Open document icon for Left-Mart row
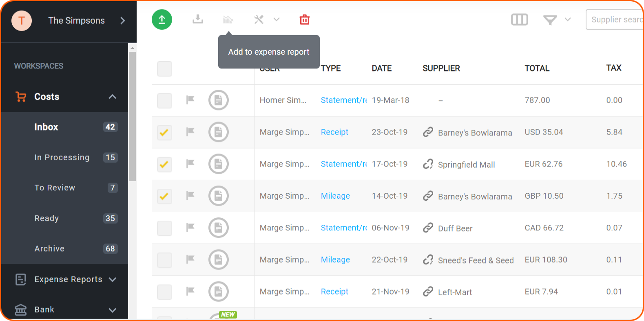Viewport: 644px width, 321px height. [x=219, y=291]
